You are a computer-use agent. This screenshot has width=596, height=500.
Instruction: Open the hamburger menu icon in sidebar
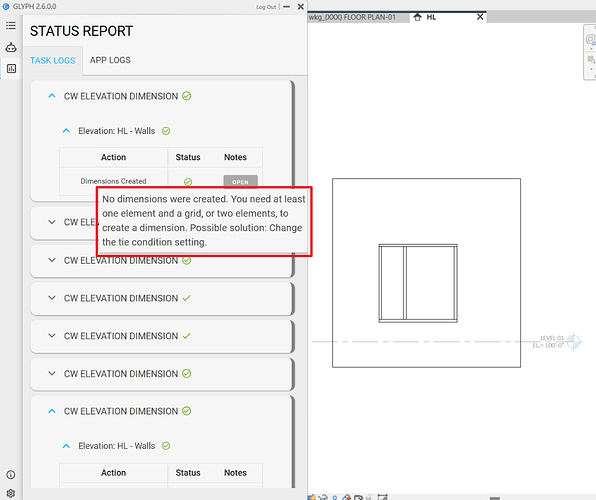11,25
